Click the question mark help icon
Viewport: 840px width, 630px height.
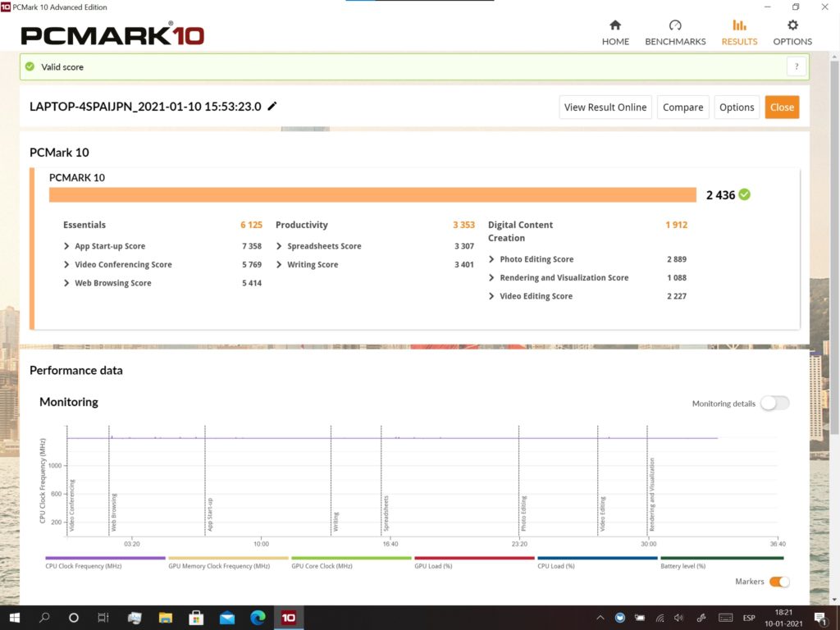(x=795, y=66)
